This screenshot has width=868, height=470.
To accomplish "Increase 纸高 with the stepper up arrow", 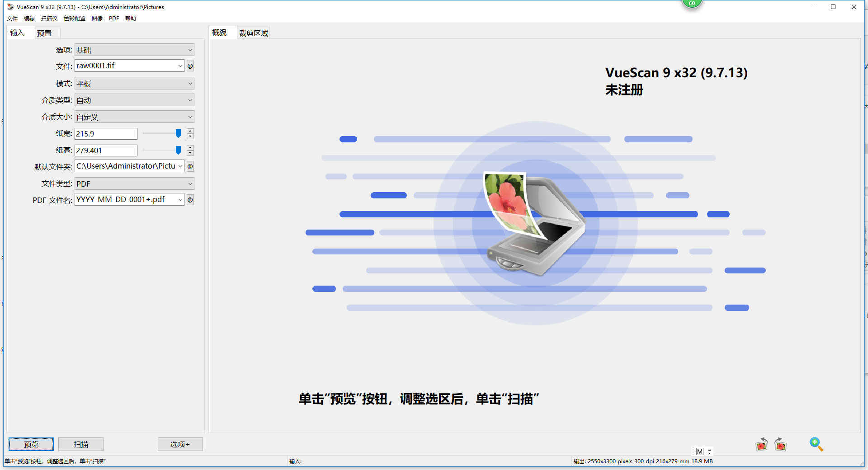I will pos(190,148).
